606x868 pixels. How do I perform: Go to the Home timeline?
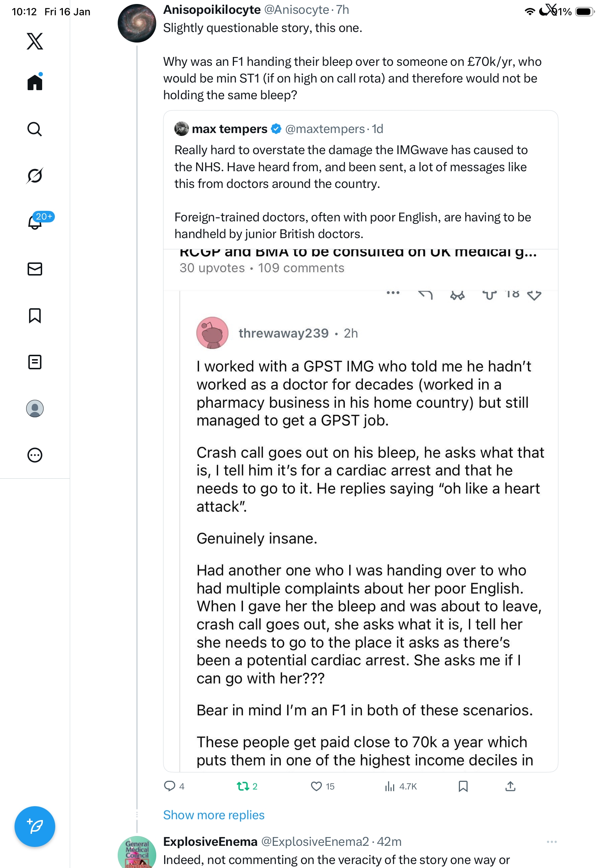coord(35,83)
